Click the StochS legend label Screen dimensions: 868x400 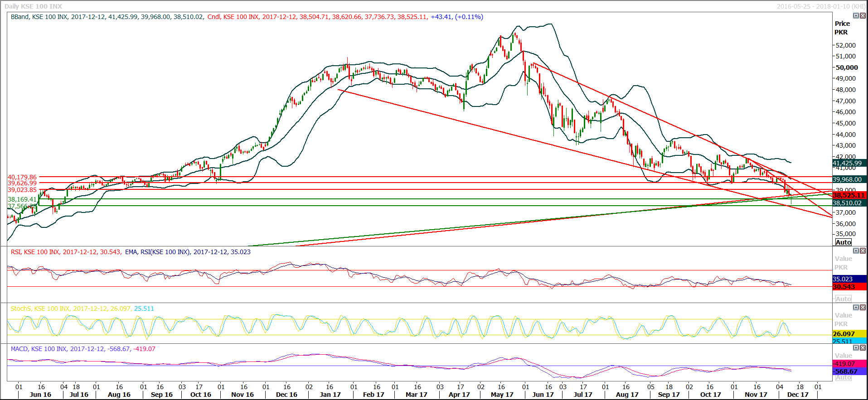click(x=82, y=308)
